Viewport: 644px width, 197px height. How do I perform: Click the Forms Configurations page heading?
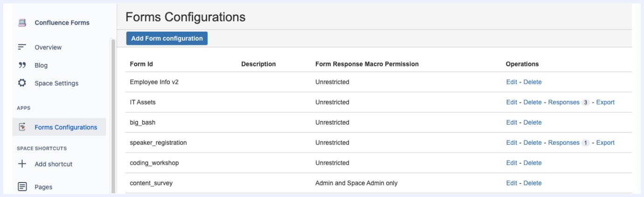pos(185,17)
